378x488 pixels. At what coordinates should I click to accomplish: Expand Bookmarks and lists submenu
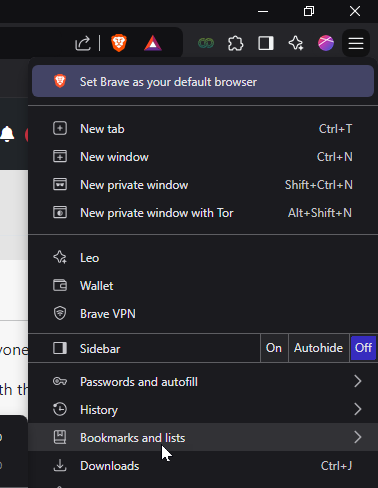(x=203, y=437)
